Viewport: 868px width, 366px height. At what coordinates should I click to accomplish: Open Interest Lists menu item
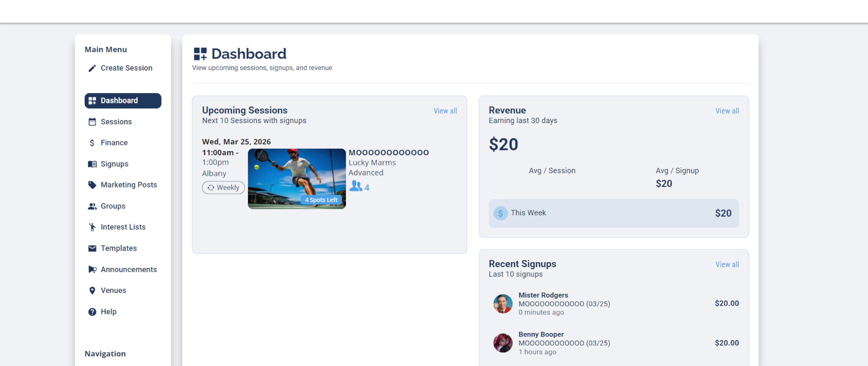point(123,227)
